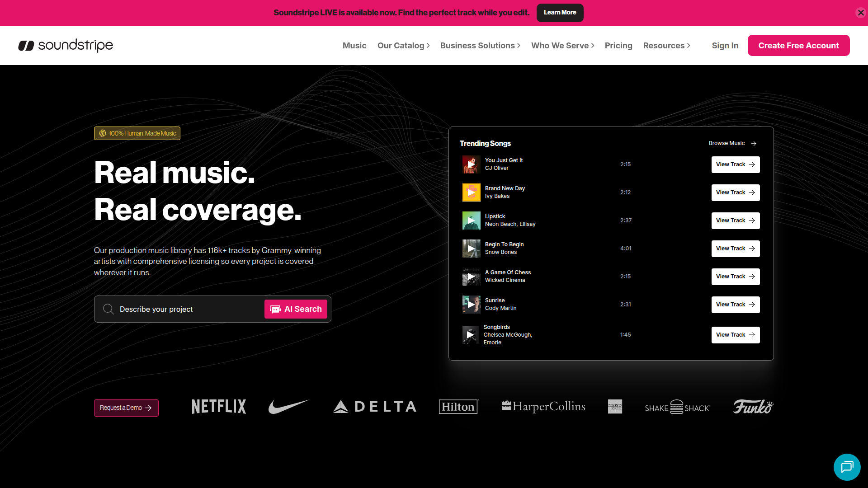This screenshot has height=488, width=868.
Task: View Track for Lipstick
Action: point(736,221)
